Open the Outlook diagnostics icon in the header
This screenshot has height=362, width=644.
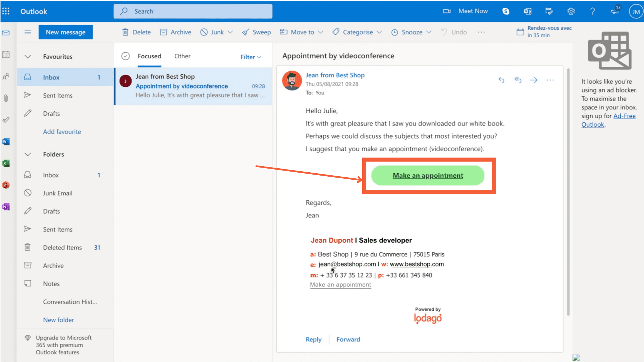[528, 11]
